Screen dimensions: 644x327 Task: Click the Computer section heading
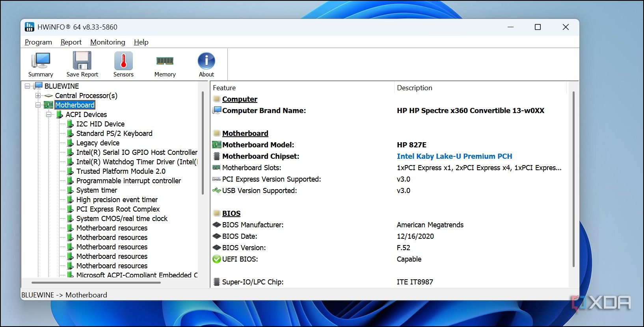pos(240,99)
